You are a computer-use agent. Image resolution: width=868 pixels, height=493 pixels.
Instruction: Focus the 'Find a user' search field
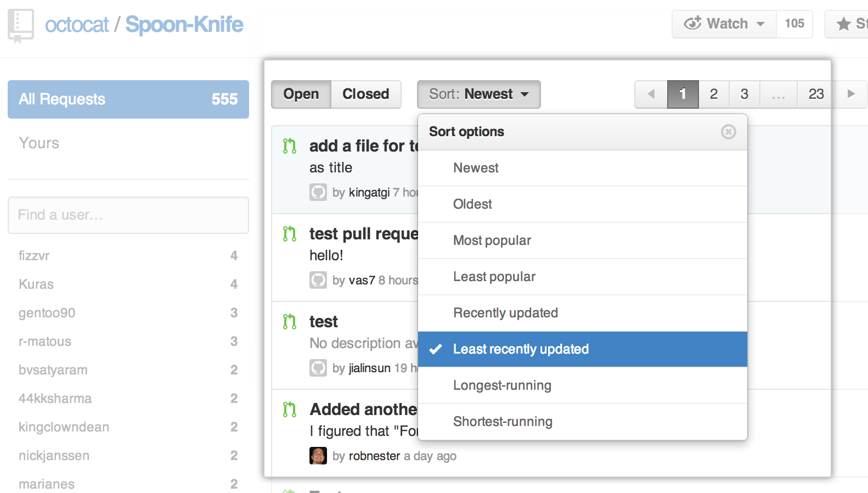click(x=128, y=215)
